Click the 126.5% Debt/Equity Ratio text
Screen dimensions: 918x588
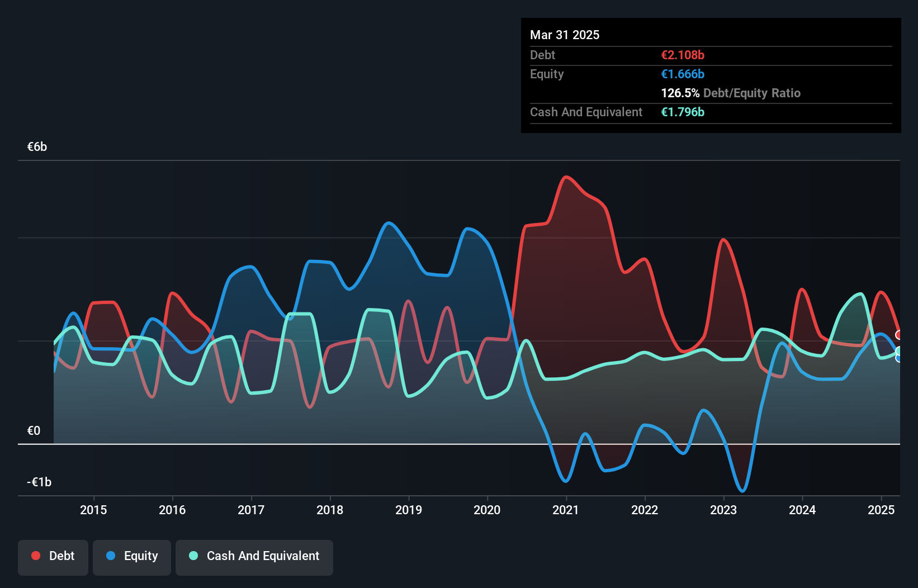731,93
